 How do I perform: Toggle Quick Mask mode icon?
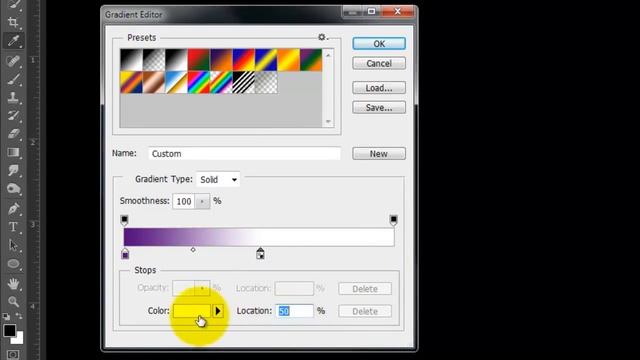(13, 354)
